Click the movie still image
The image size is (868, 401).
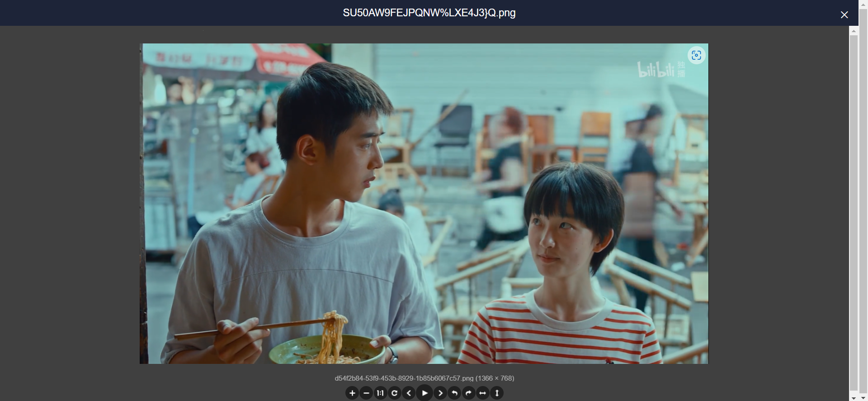coord(424,204)
